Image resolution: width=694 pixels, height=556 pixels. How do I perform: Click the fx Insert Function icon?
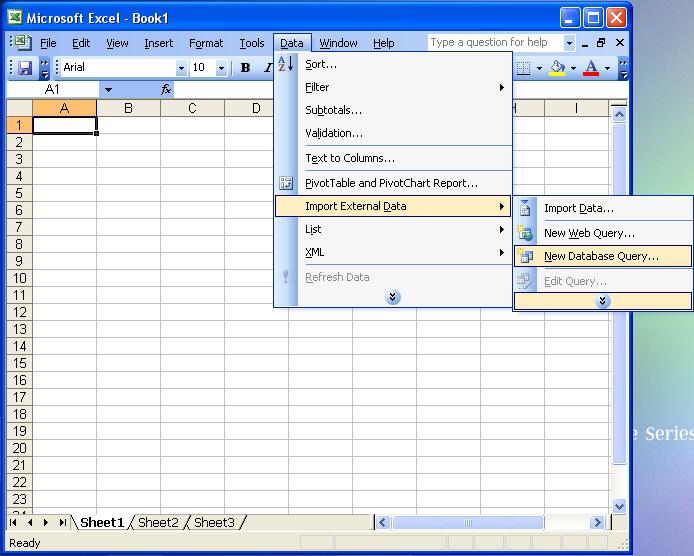166,90
